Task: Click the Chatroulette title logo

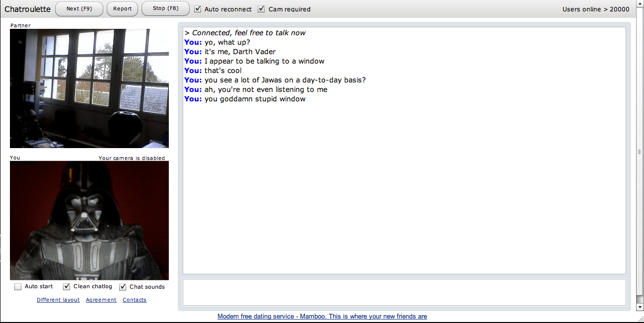Action: (x=27, y=9)
